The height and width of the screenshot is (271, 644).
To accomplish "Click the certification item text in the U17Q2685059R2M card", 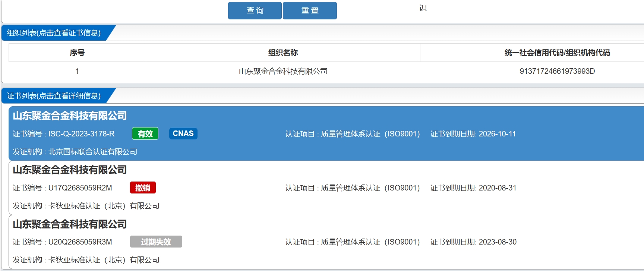I will pyautogui.click(x=353, y=188).
